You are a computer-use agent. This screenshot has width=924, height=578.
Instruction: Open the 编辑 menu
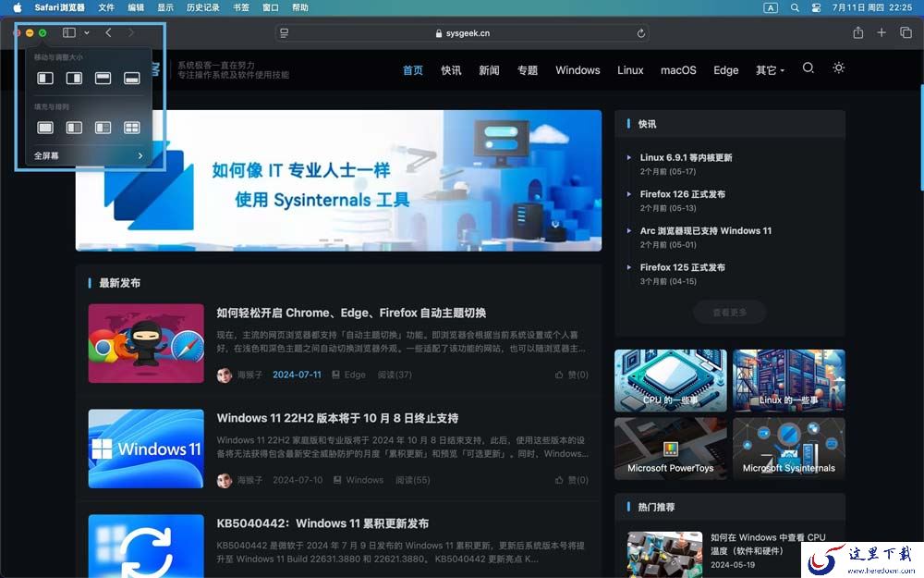(136, 7)
